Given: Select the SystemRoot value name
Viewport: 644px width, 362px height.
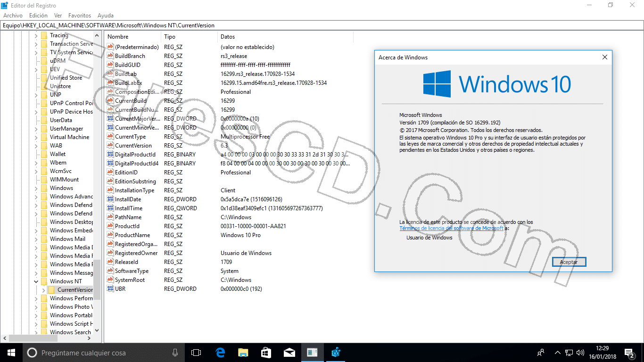Looking at the screenshot, I should tap(130, 280).
